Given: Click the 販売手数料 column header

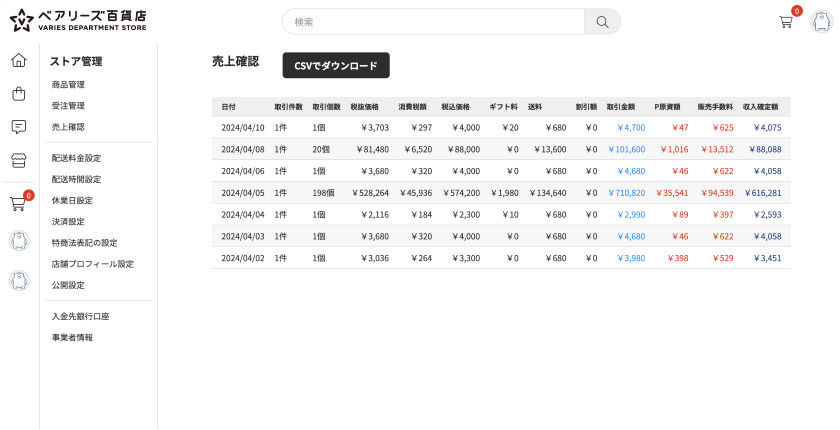Looking at the screenshot, I should [715, 107].
